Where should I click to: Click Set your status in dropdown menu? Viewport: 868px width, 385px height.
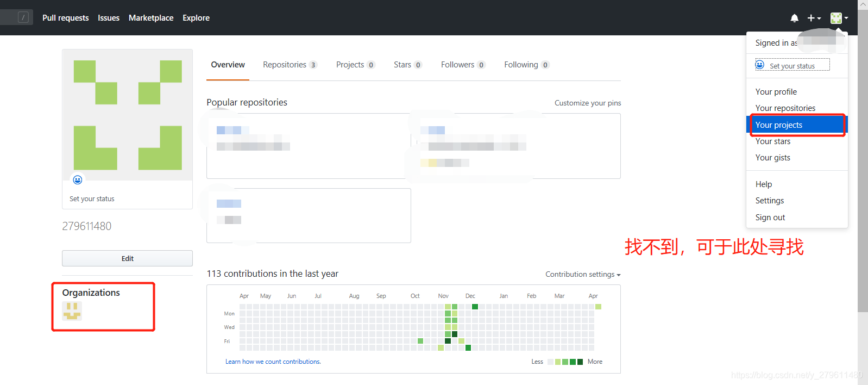click(792, 66)
